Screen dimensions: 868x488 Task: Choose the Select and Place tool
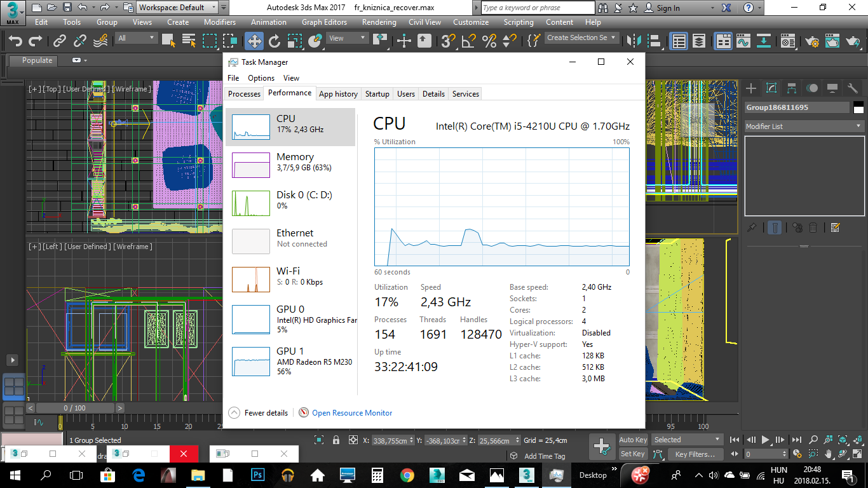pyautogui.click(x=315, y=41)
